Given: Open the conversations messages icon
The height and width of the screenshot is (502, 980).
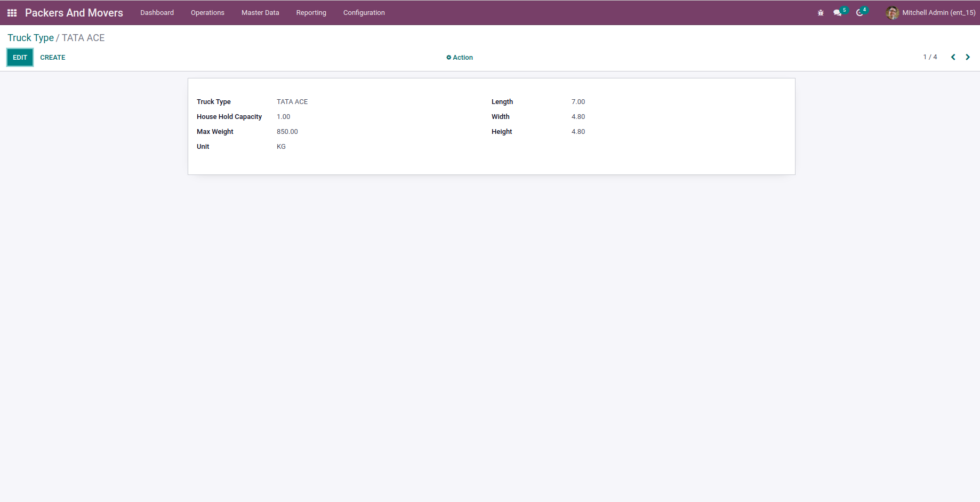Looking at the screenshot, I should (838, 13).
